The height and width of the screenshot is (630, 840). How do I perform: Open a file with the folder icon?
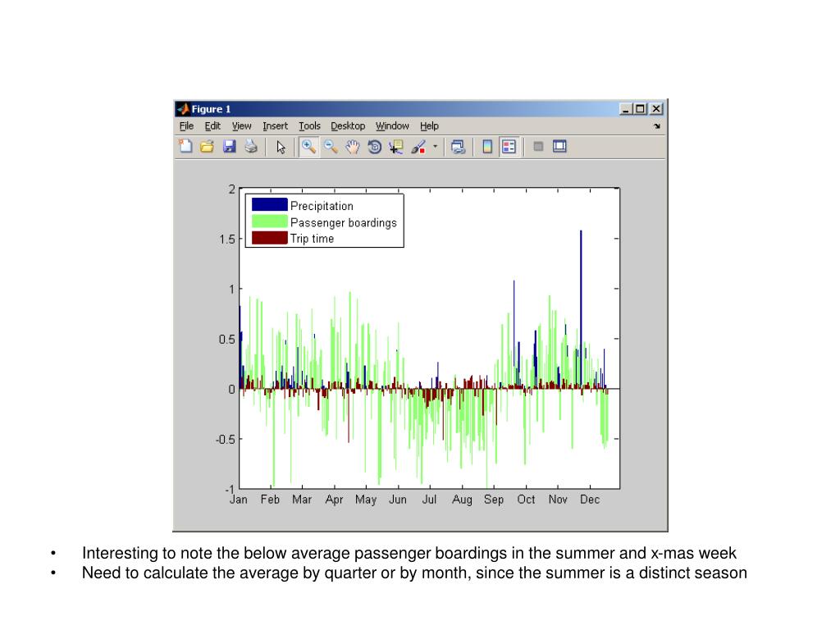[x=207, y=146]
